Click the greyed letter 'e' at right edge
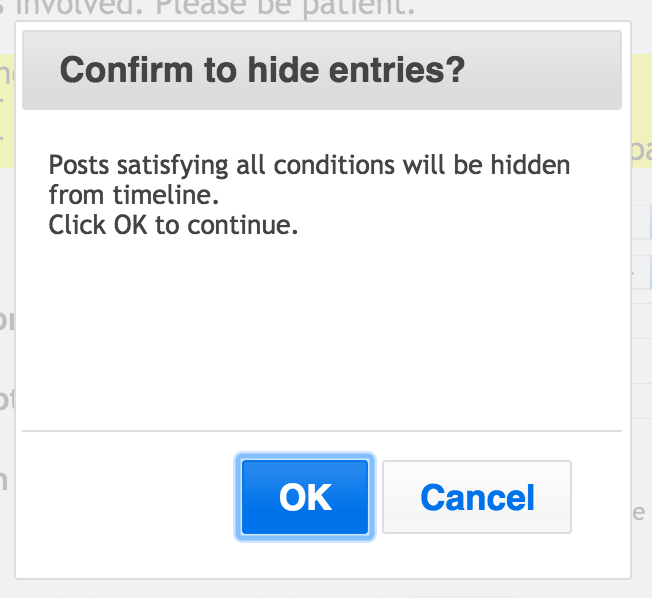This screenshot has height=598, width=652. (x=639, y=513)
